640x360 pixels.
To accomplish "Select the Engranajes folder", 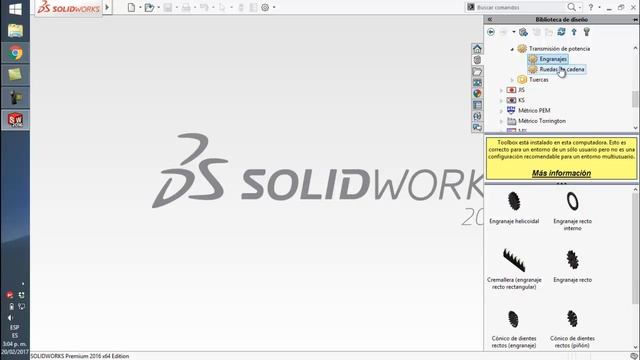I will (548, 59).
